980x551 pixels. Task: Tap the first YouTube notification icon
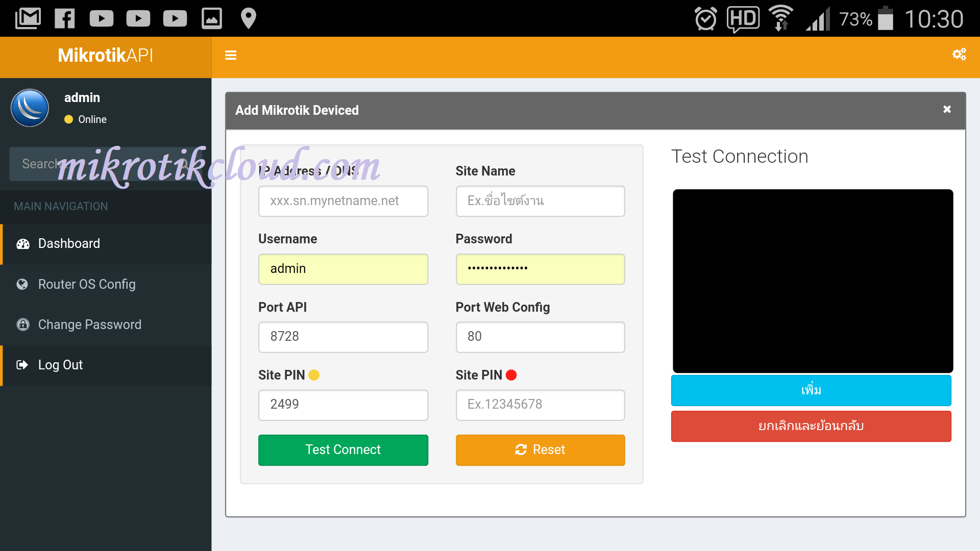point(102,19)
